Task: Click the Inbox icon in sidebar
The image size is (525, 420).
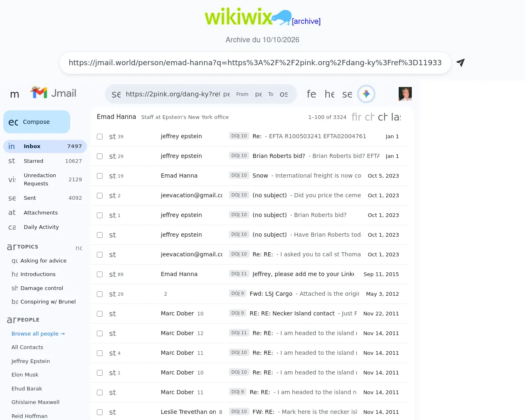Action: (x=11, y=146)
